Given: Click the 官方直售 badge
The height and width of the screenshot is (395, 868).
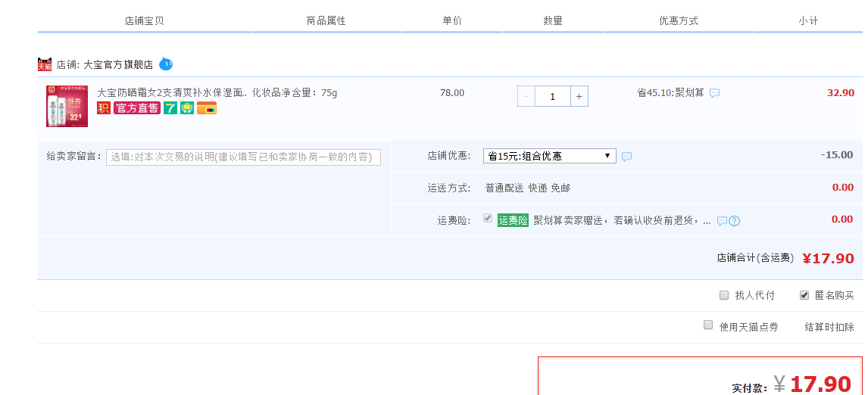Looking at the screenshot, I should click(137, 108).
